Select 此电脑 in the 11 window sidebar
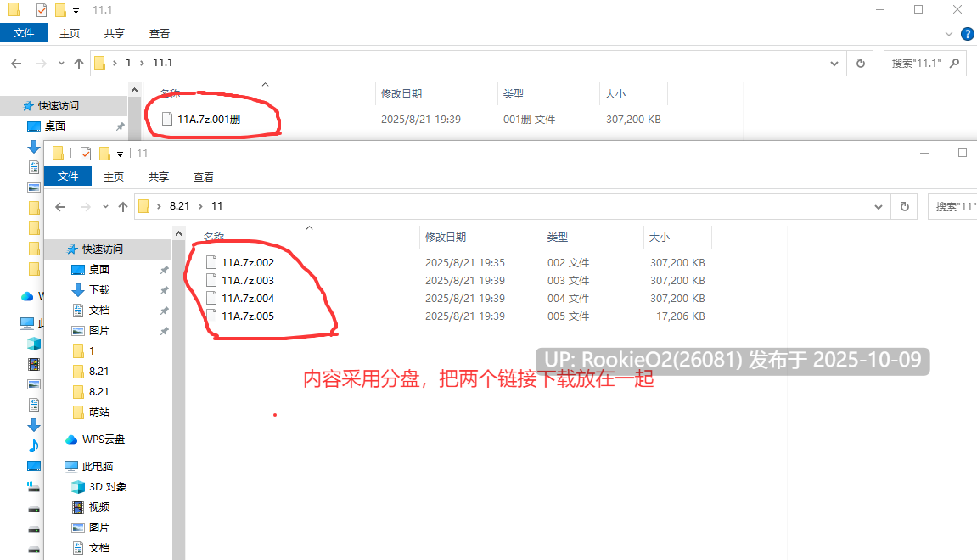The width and height of the screenshot is (977, 560). point(98,466)
